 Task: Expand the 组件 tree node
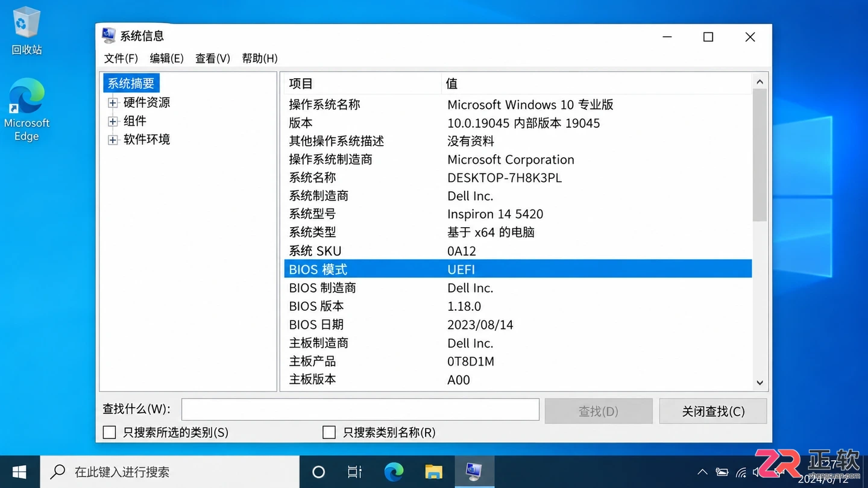(x=113, y=122)
